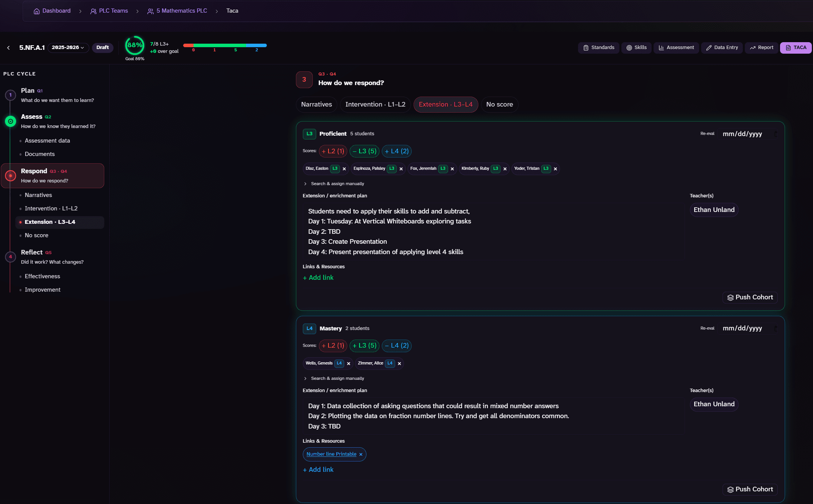The height and width of the screenshot is (504, 813).
Task: Toggle the L4 (2) score filter in Proficient
Action: [397, 151]
